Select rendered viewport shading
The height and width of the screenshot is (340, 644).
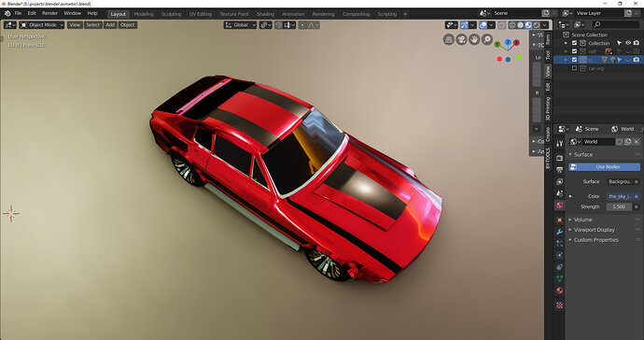click(x=536, y=25)
